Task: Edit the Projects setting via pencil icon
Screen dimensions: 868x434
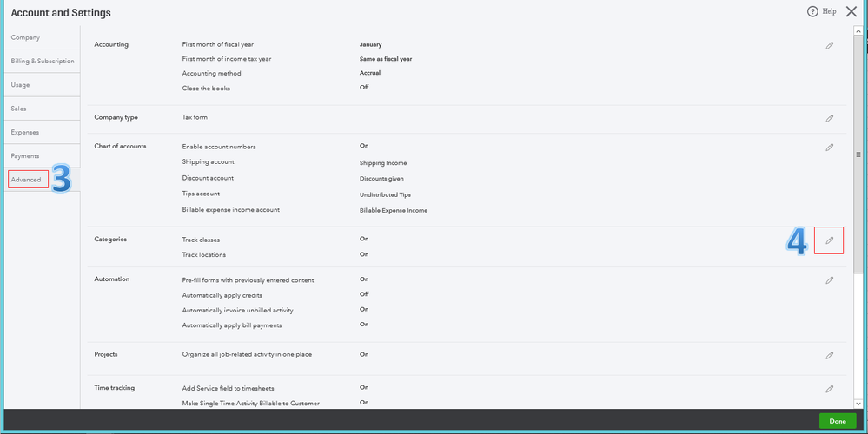Action: pyautogui.click(x=829, y=356)
